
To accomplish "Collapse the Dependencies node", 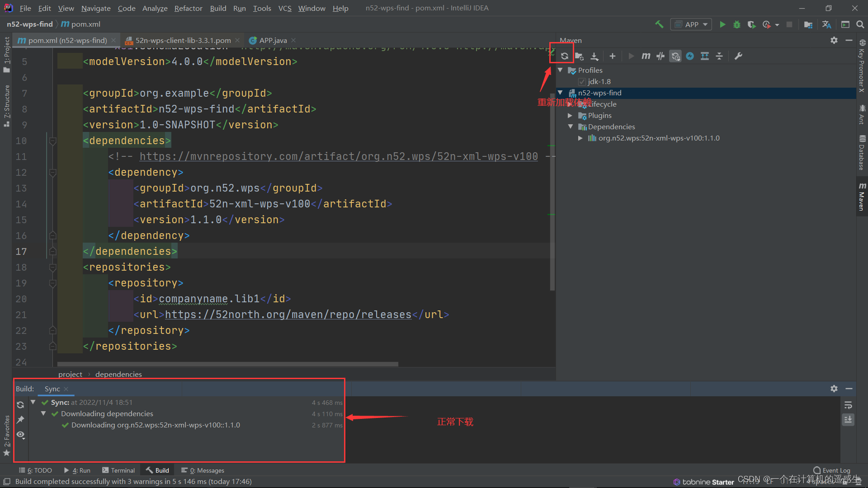I will click(571, 127).
